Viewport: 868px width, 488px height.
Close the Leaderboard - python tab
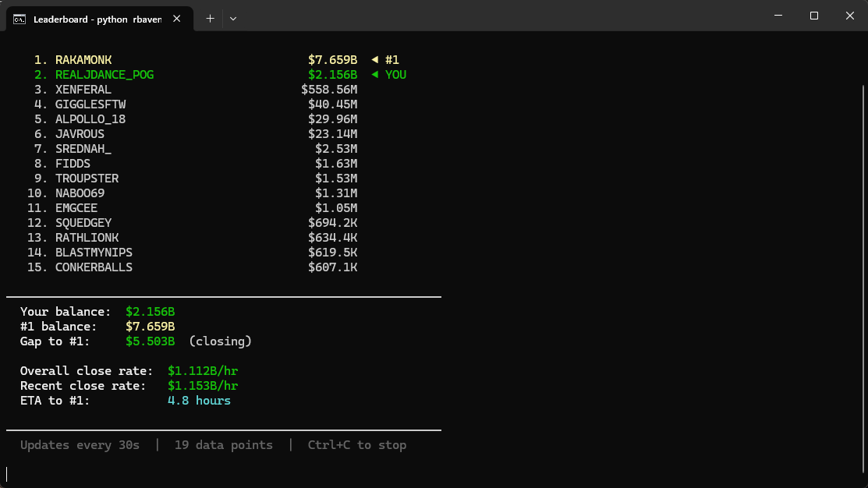176,19
